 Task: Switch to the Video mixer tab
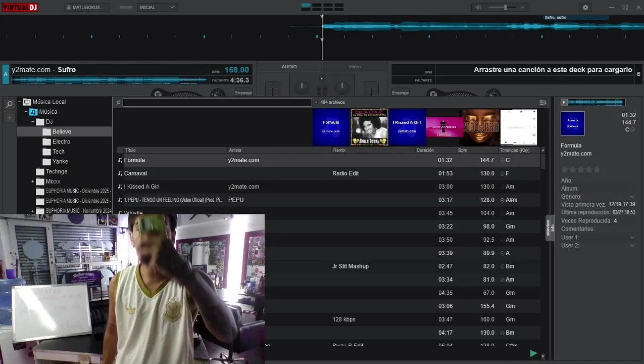pos(355,67)
